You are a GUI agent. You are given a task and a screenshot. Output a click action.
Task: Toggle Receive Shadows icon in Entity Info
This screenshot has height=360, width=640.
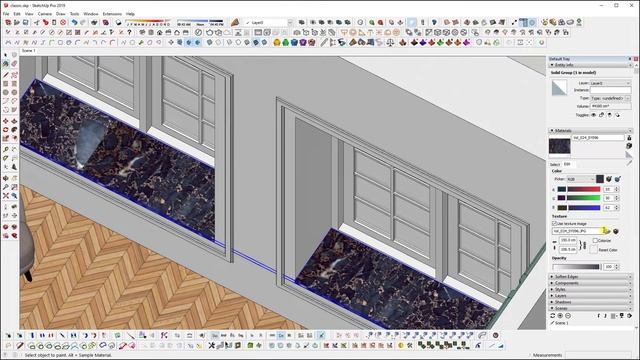tap(610, 115)
